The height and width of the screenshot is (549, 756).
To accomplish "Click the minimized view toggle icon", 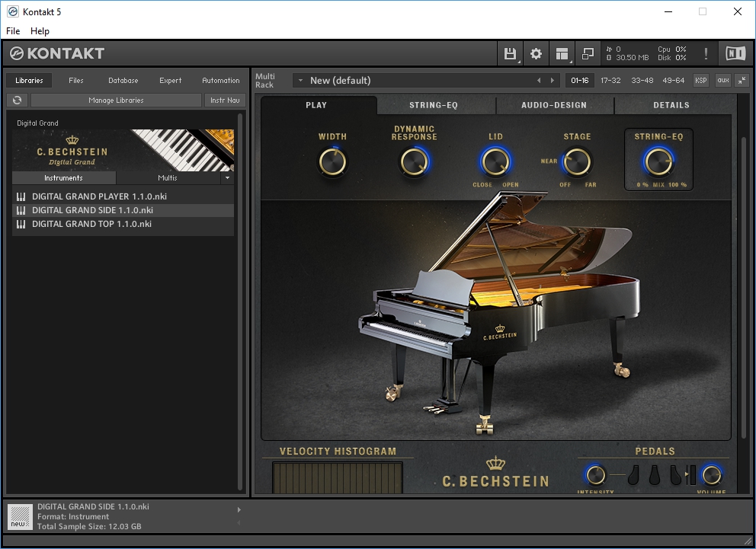I will tap(588, 53).
